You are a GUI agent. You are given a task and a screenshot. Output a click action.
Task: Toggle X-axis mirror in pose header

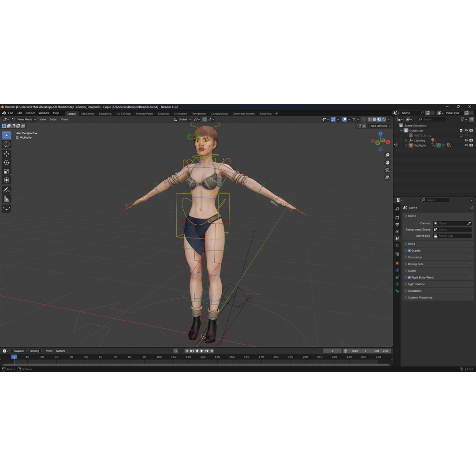(364, 126)
